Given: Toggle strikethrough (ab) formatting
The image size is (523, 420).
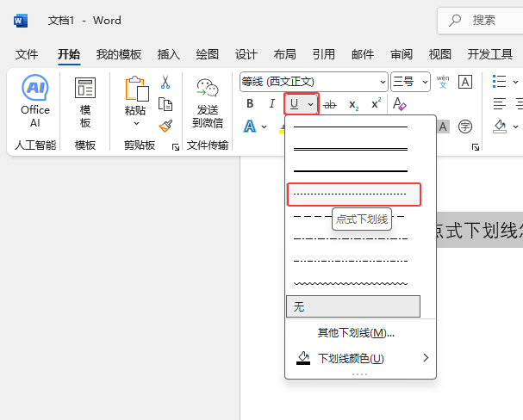Looking at the screenshot, I should [x=330, y=105].
